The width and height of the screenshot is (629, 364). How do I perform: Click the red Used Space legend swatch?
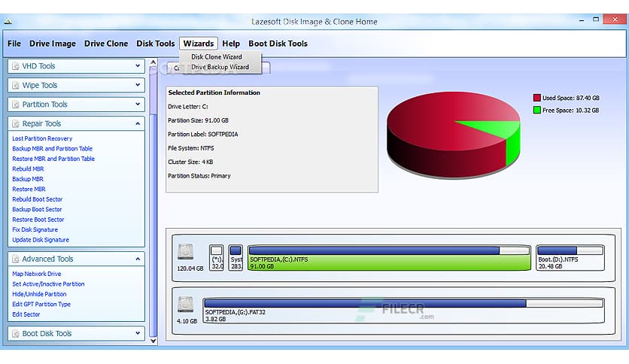pos(536,98)
